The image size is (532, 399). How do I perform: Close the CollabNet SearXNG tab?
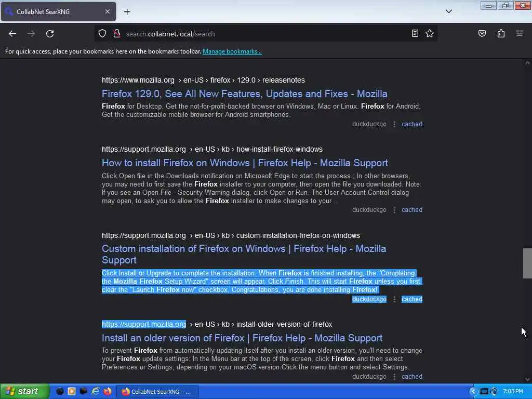(x=107, y=11)
